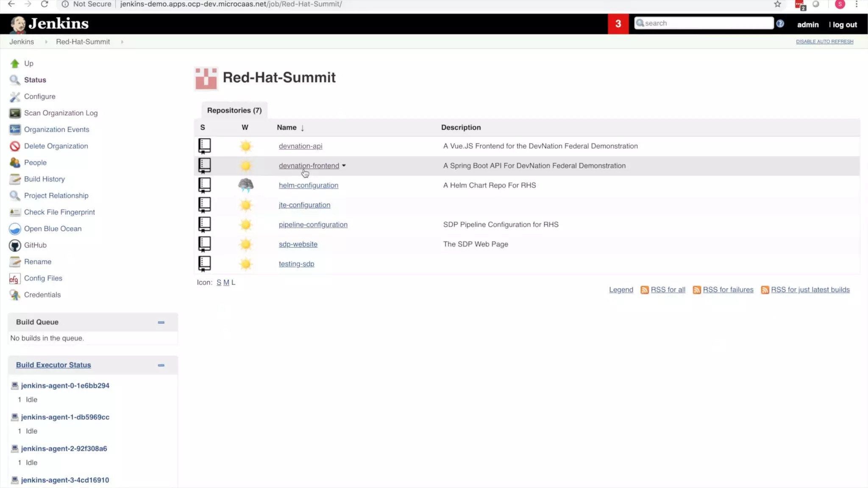Screen dimensions: 868x488
Task: Click the Open Blue Ocean icon
Action: (x=15, y=229)
